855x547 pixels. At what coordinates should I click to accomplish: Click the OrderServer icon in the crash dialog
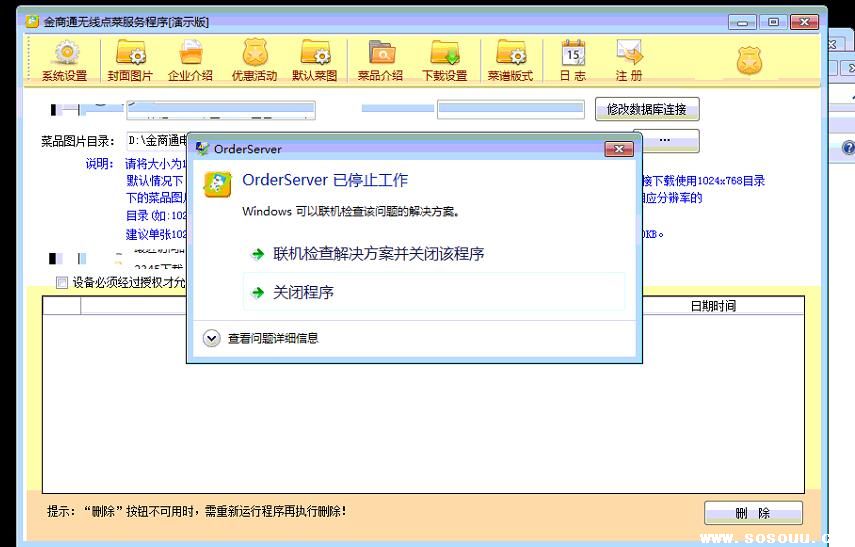pos(218,184)
